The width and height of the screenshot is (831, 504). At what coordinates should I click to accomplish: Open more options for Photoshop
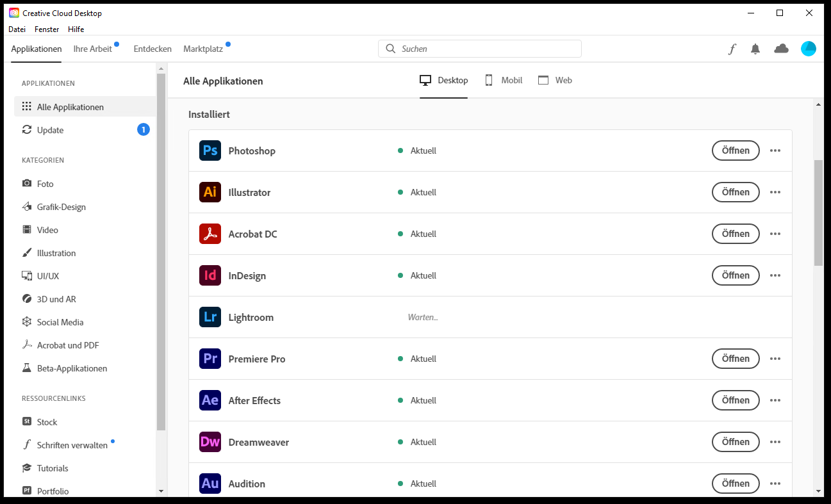(x=775, y=150)
